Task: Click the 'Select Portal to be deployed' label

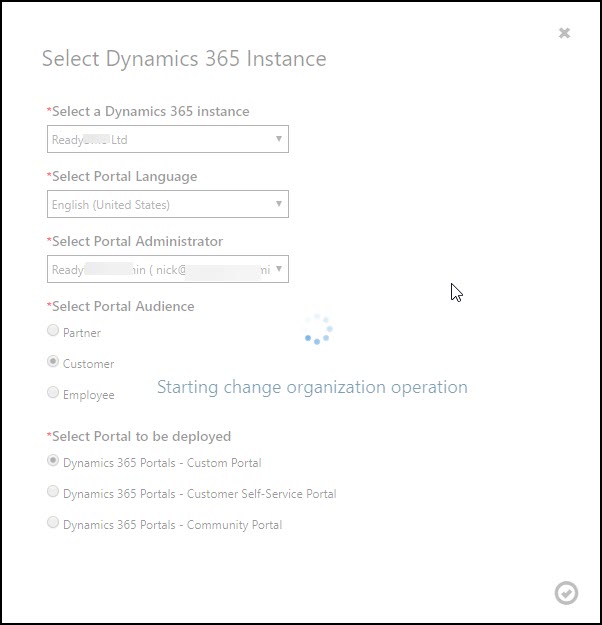Action: click(x=141, y=437)
